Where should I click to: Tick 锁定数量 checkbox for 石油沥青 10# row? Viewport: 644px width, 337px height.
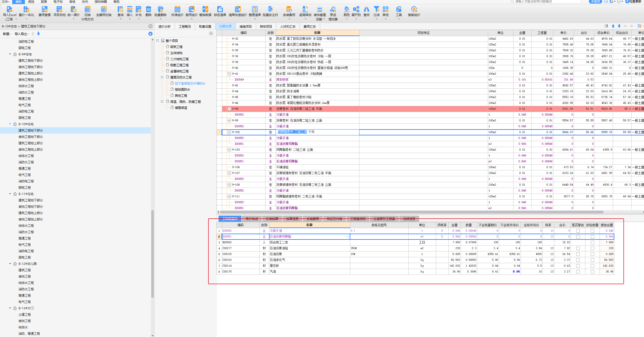[x=592, y=254]
